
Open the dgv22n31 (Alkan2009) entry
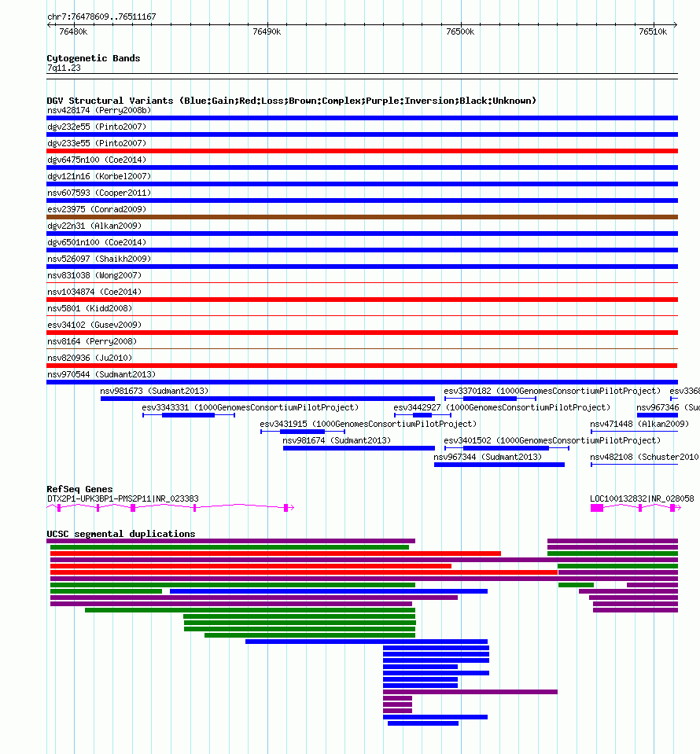[x=94, y=226]
